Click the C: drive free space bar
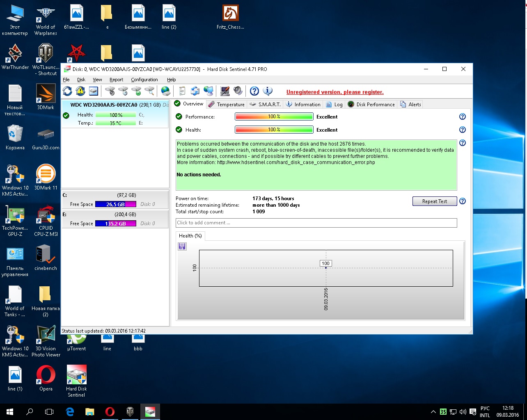Viewport: 527px width, 420px height. pyautogui.click(x=115, y=204)
